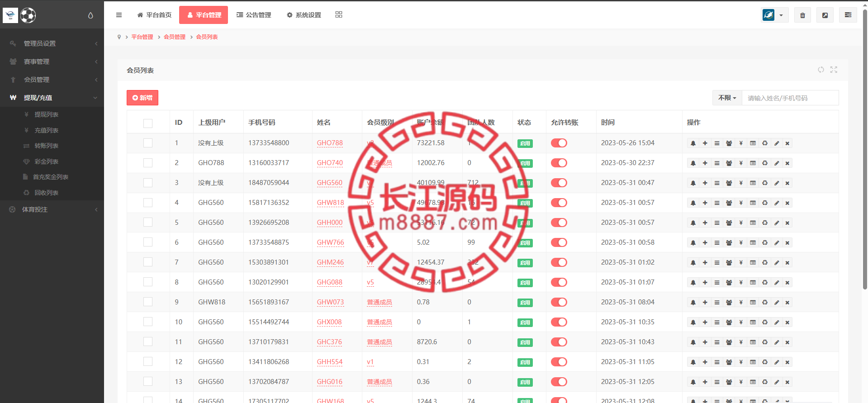Click the list-lines icon for member GHG560
Screen dimensions: 868x403
tap(717, 183)
